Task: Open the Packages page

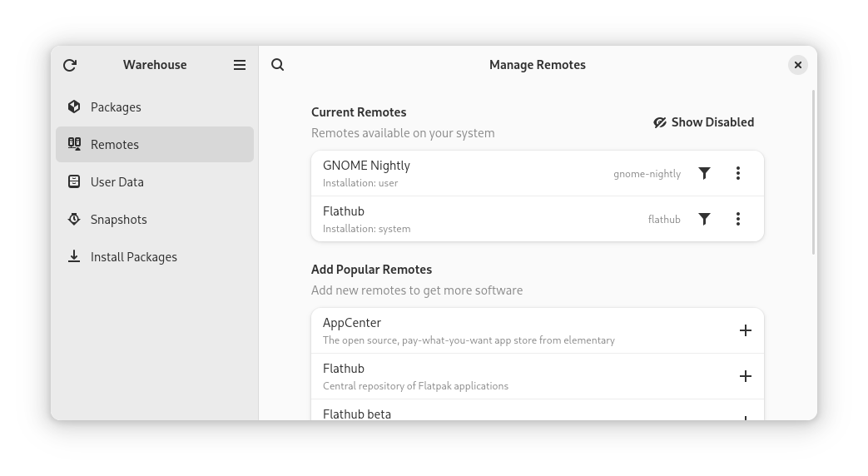Action: pos(116,107)
